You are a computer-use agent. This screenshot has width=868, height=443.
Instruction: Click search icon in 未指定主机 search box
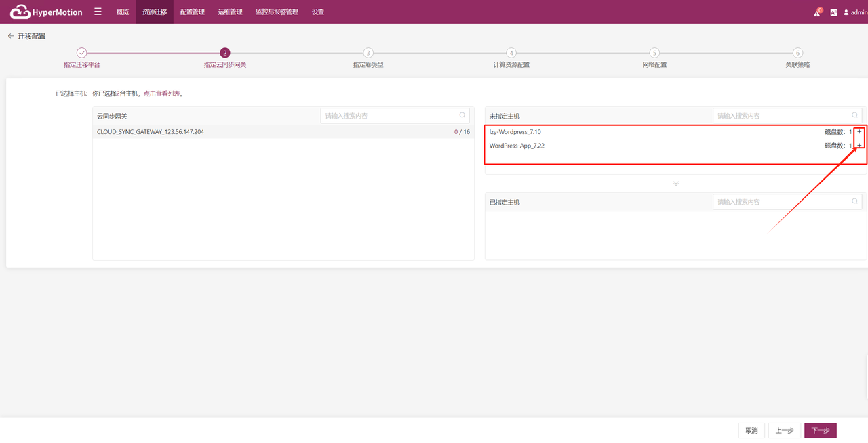pyautogui.click(x=854, y=116)
